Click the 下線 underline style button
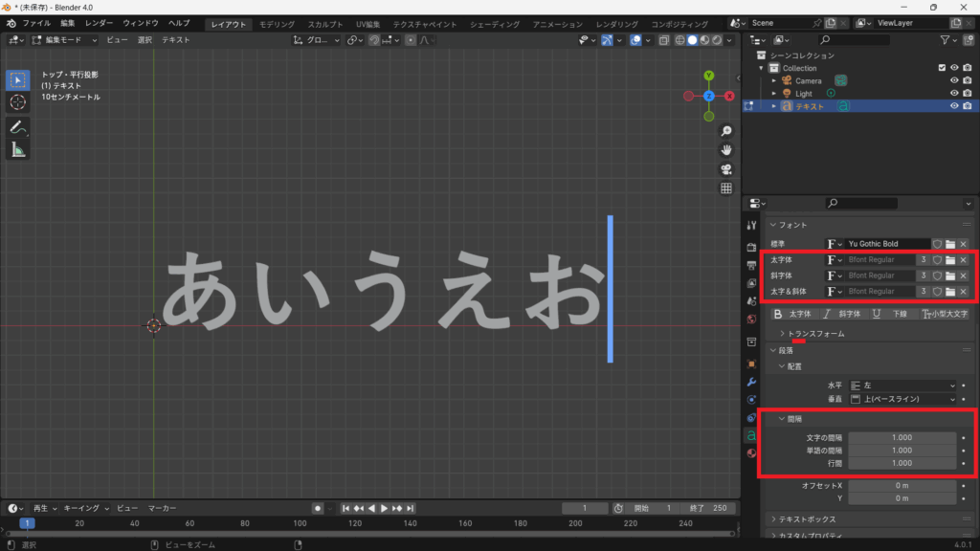Screen dimensions: 980x551 click(x=891, y=314)
